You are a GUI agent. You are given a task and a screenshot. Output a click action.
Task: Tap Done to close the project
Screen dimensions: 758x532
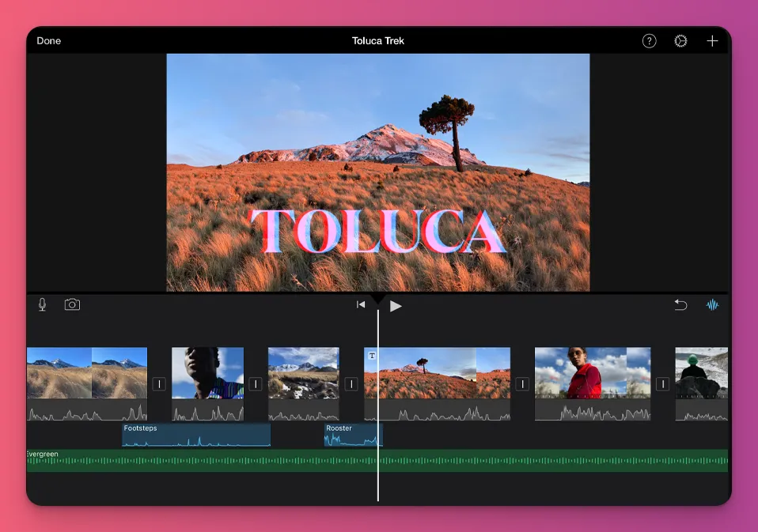pos(48,40)
